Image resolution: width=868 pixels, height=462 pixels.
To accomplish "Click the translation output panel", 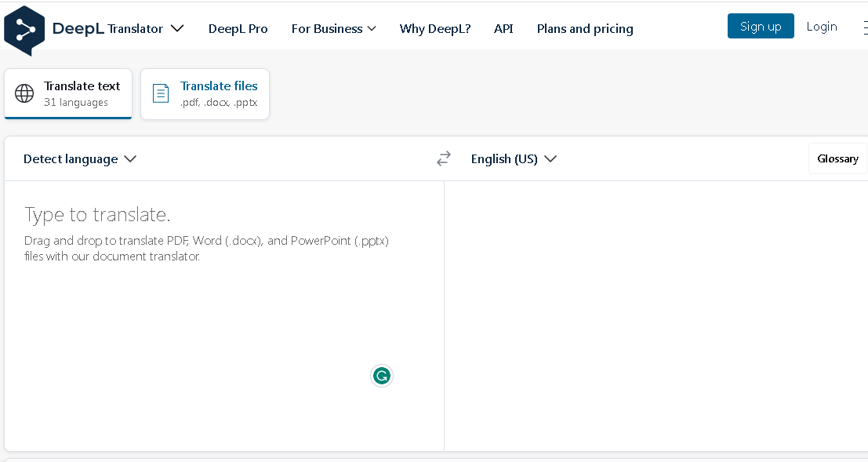I will [x=656, y=316].
